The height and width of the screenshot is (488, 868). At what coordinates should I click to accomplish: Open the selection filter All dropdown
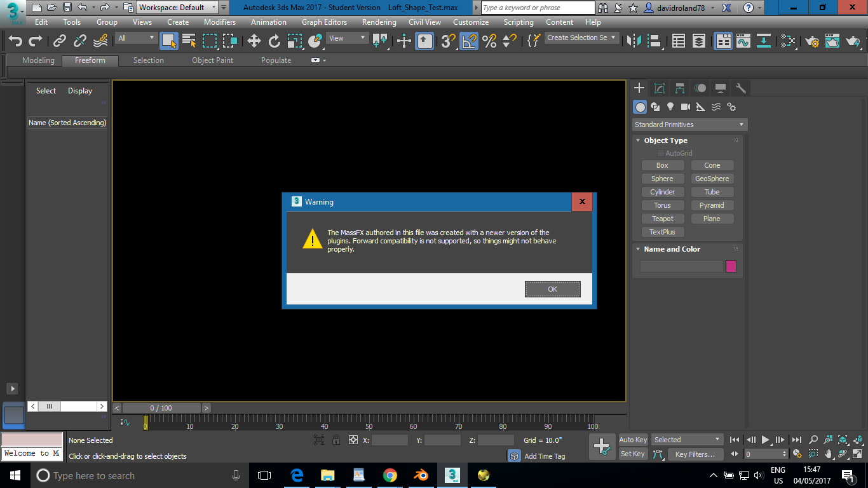pyautogui.click(x=136, y=38)
